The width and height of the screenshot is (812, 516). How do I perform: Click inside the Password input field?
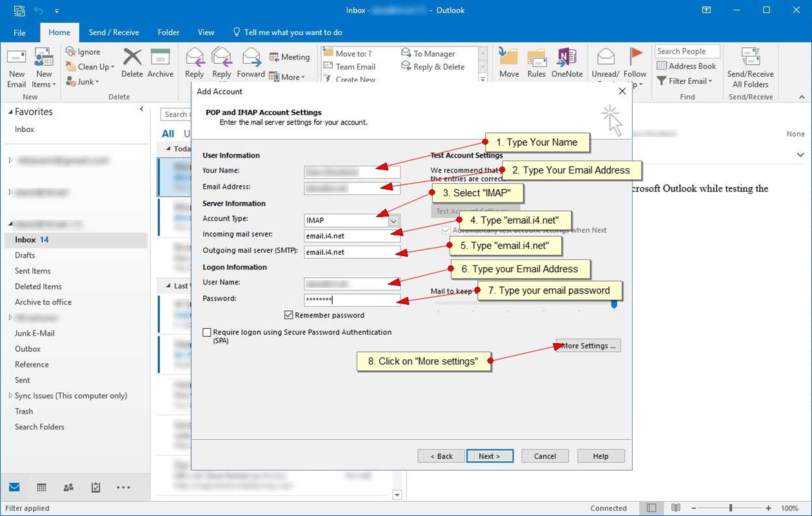(352, 299)
